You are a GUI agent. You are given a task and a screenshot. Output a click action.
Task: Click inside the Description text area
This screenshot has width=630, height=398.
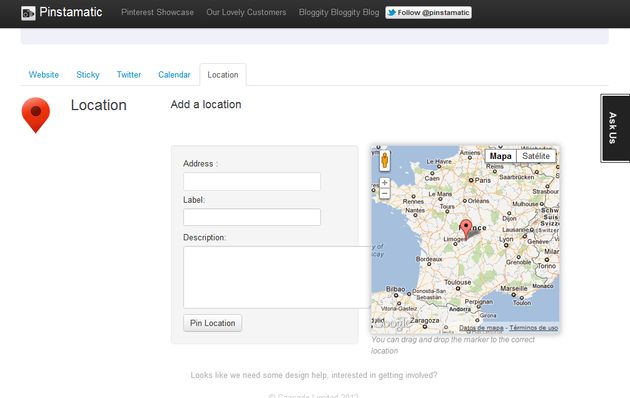pyautogui.click(x=276, y=277)
